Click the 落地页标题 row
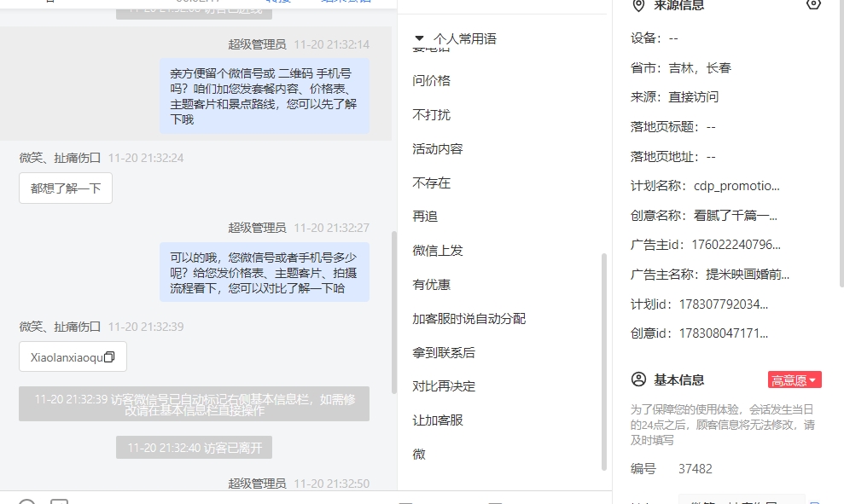This screenshot has height=504, width=844. click(672, 127)
